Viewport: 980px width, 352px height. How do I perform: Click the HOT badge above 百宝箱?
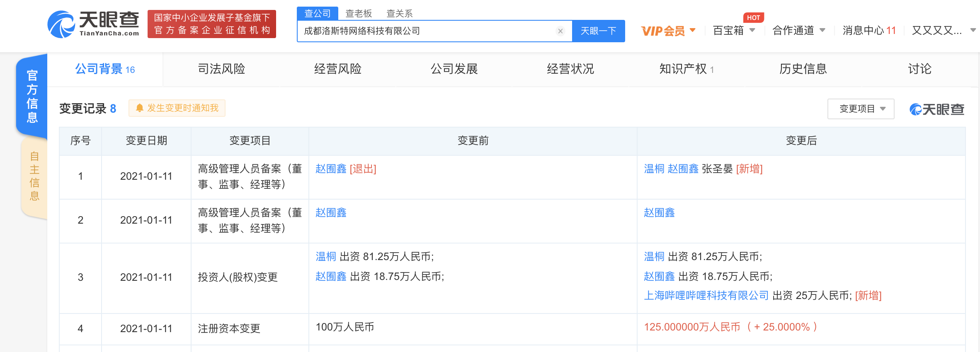click(x=753, y=18)
